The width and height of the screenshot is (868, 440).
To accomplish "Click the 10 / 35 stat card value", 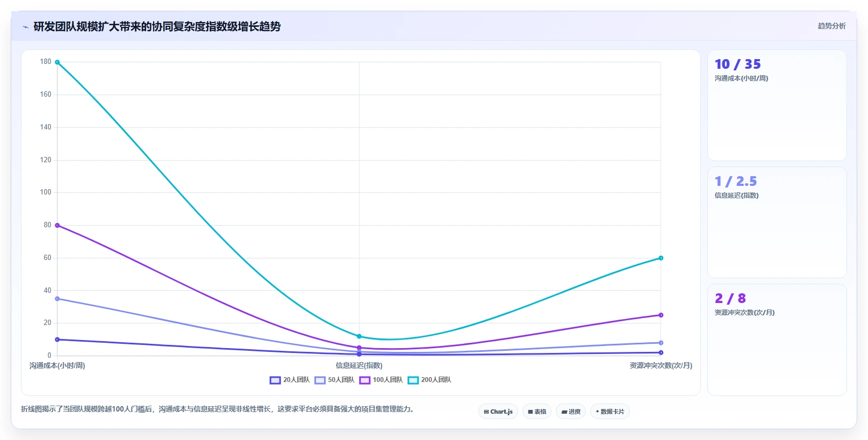I will point(737,64).
